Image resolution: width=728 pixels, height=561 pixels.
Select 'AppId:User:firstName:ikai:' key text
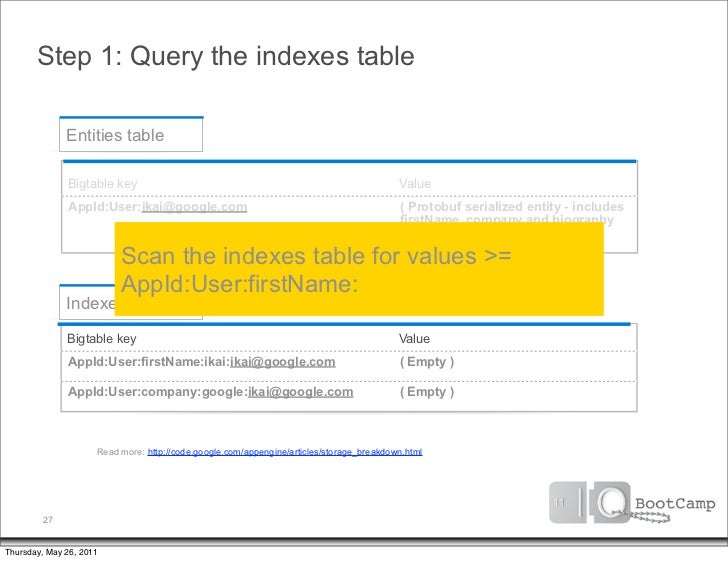click(x=149, y=362)
